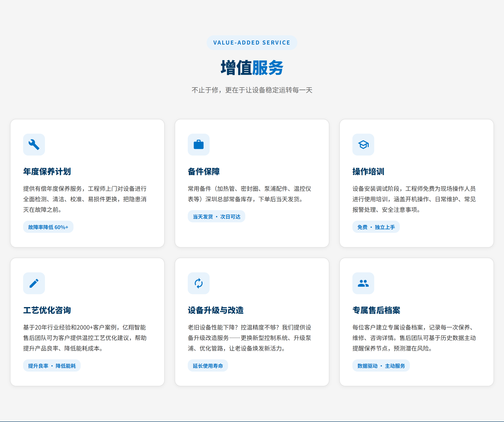Click the pencil icon for 工艺优化咨询
This screenshot has height=422, width=504.
[x=34, y=283]
